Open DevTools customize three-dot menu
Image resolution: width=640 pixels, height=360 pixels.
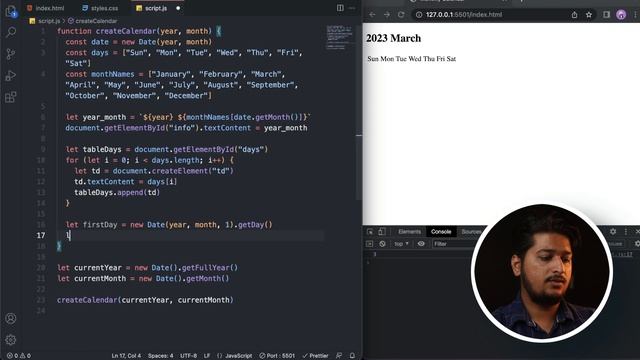(x=626, y=231)
